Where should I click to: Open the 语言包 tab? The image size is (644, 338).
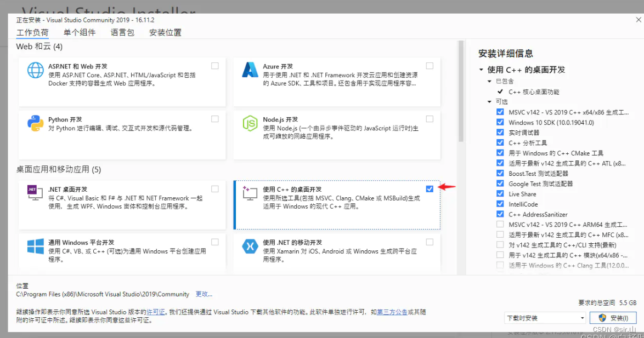(122, 32)
